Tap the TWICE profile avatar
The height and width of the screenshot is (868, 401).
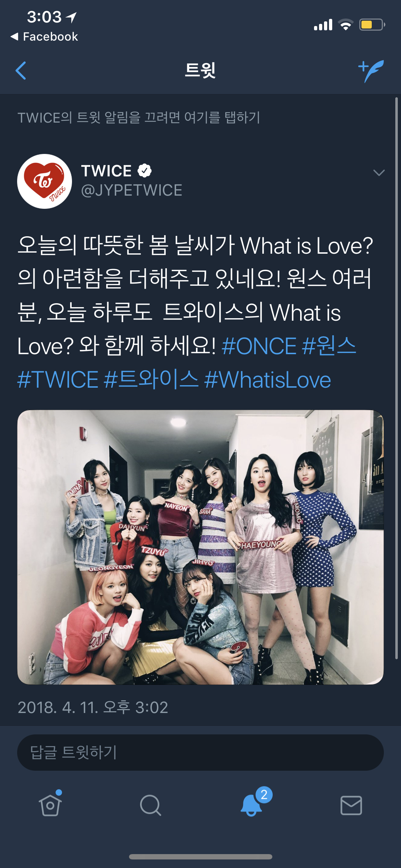[x=45, y=181]
